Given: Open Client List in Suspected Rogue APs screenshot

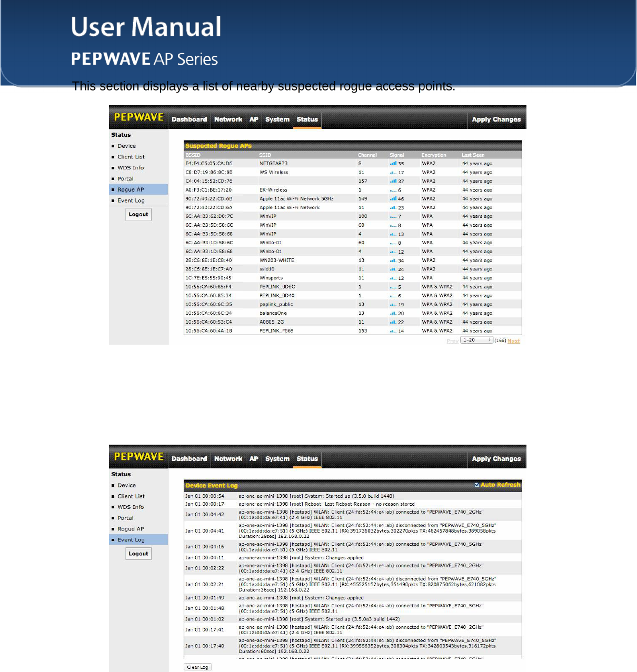Looking at the screenshot, I should click(131, 157).
